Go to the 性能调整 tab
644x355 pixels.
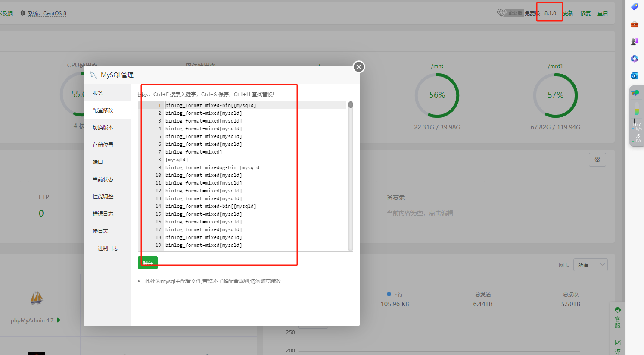pyautogui.click(x=108, y=196)
